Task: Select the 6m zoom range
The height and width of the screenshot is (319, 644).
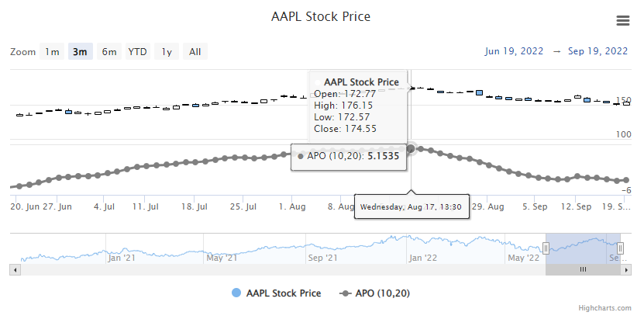Action: (x=109, y=52)
